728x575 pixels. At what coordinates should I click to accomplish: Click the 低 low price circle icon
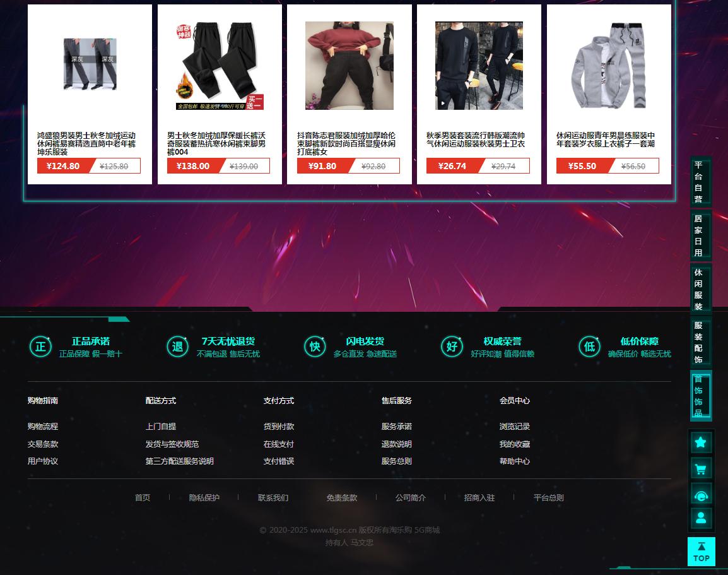590,347
